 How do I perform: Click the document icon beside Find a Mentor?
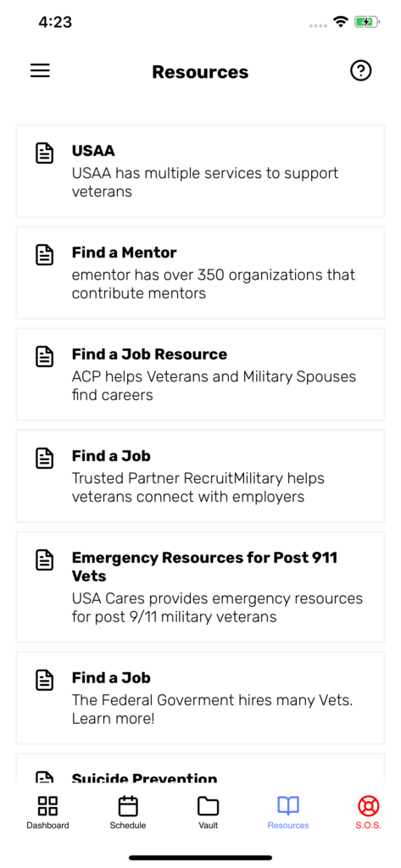(x=45, y=254)
